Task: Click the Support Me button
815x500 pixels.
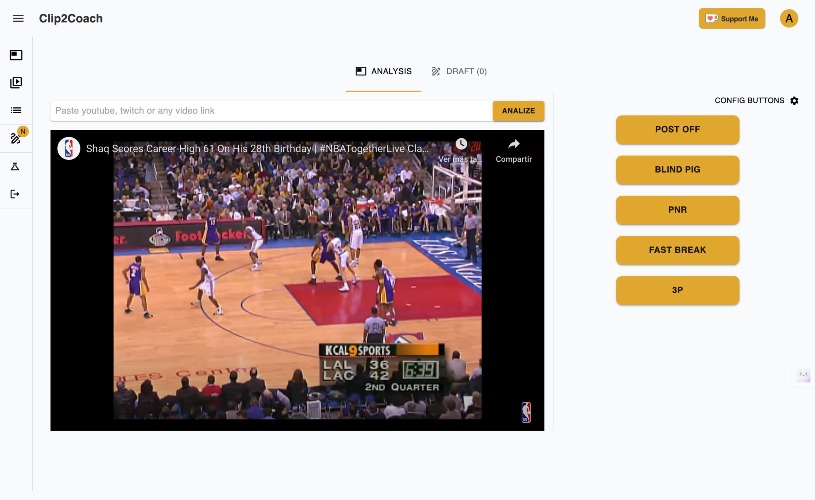Action: pyautogui.click(x=732, y=19)
